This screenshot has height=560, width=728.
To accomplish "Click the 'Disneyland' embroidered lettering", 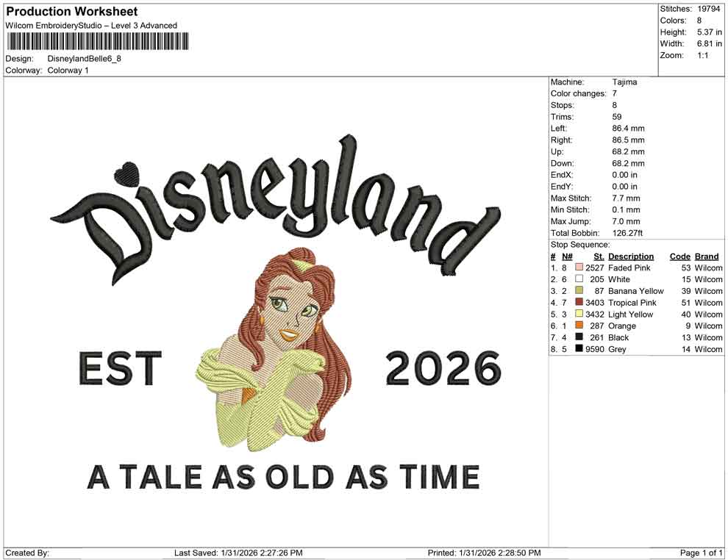I will click(x=275, y=209).
